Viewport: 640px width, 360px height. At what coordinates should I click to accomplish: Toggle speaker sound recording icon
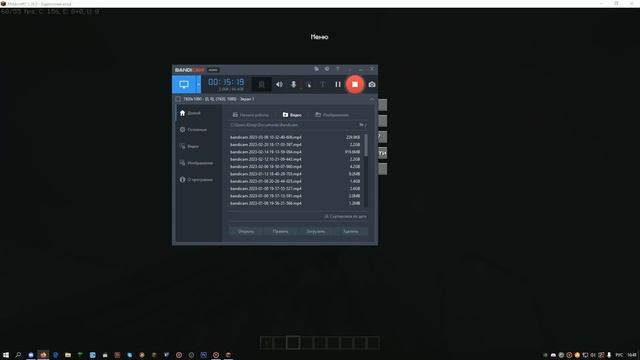tap(279, 84)
